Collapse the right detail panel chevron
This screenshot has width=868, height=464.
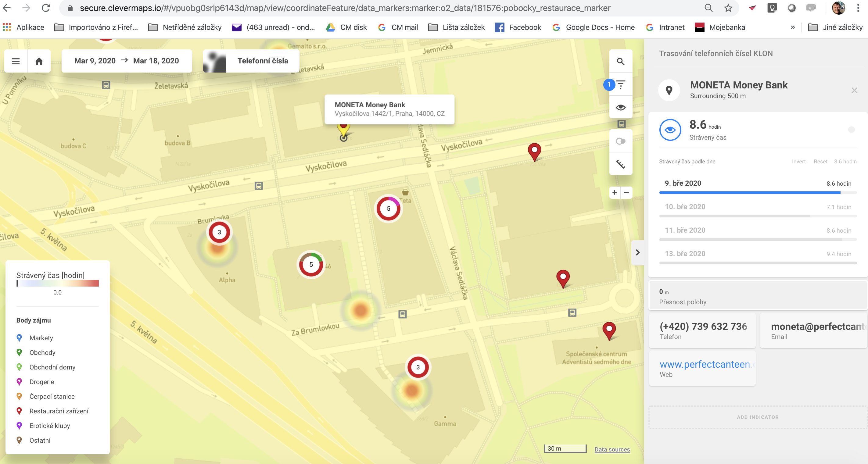pos(637,252)
